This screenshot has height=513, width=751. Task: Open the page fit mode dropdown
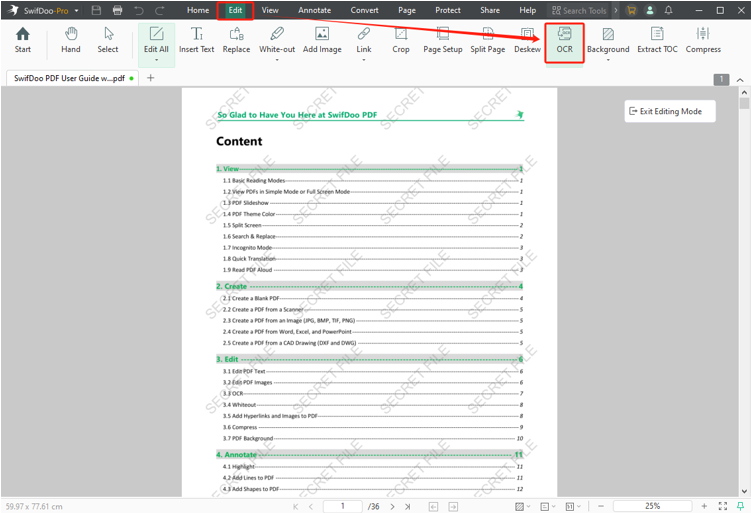(x=573, y=506)
